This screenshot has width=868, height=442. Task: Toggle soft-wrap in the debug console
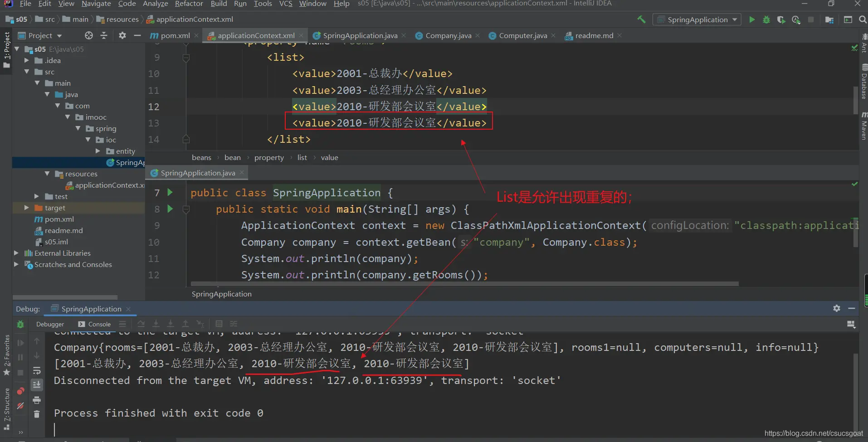pyautogui.click(x=37, y=371)
